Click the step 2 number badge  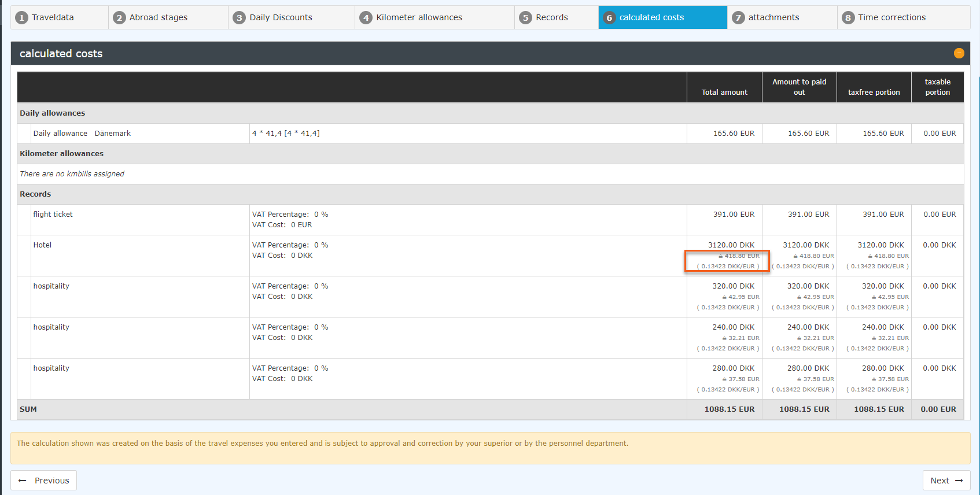(x=119, y=18)
